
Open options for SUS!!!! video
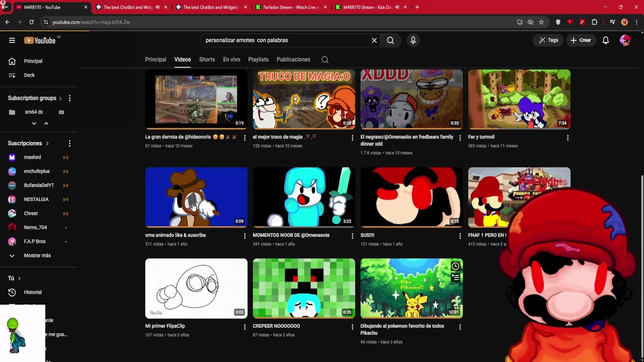click(460, 236)
